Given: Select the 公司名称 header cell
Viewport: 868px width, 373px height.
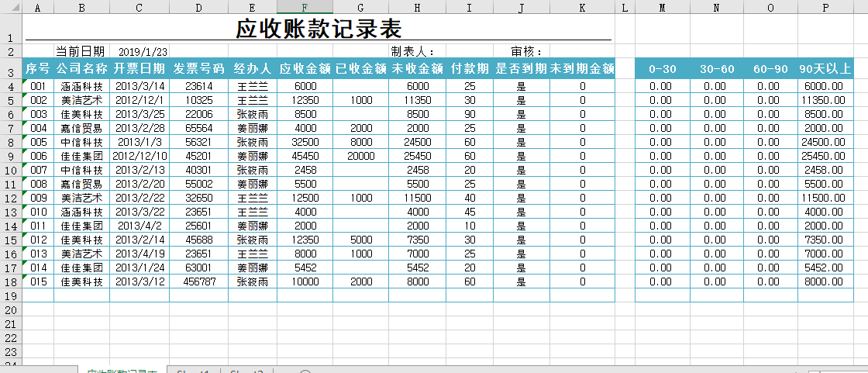Looking at the screenshot, I should (81, 68).
